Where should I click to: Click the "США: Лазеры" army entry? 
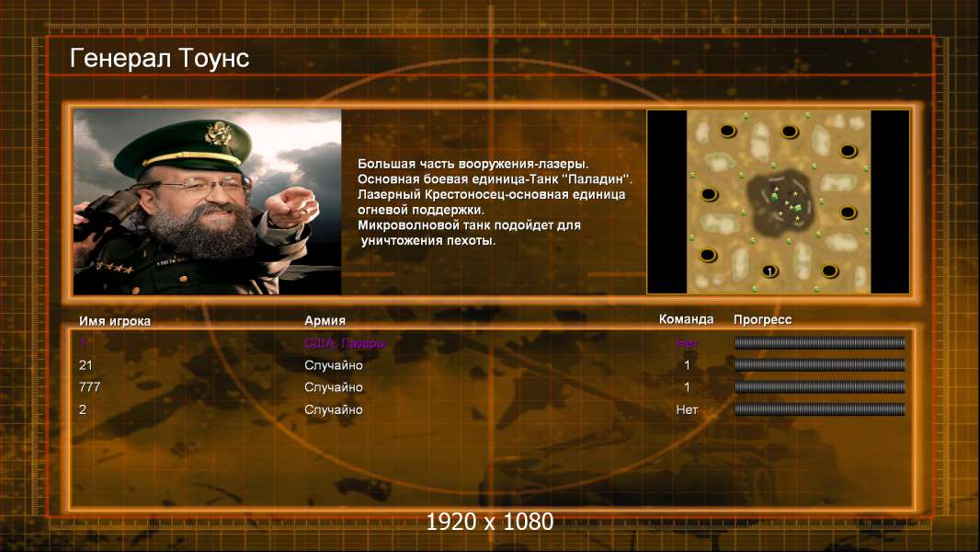345,342
